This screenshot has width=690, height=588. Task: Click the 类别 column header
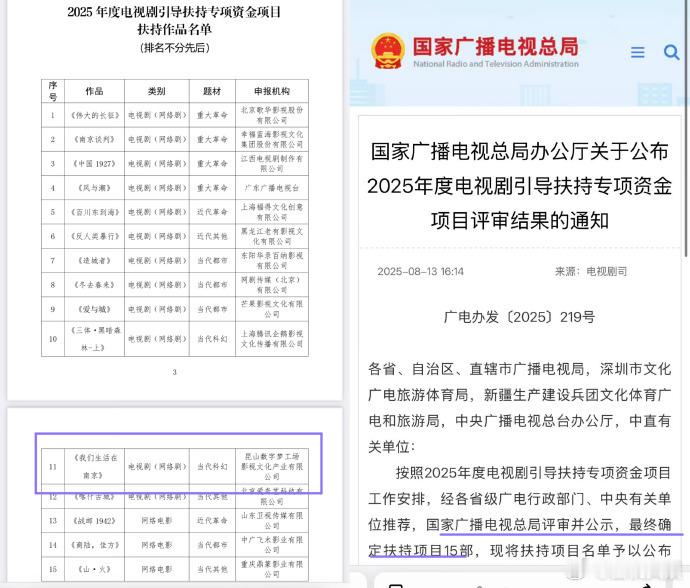pos(157,91)
